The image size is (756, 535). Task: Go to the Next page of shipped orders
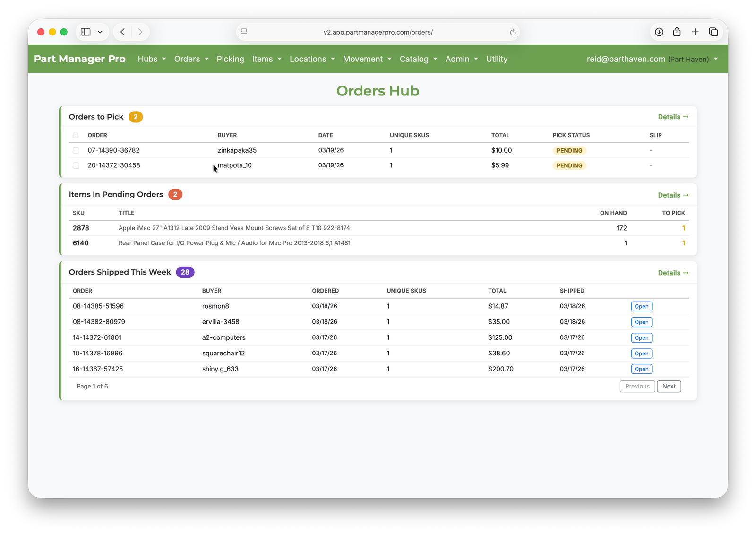point(669,386)
